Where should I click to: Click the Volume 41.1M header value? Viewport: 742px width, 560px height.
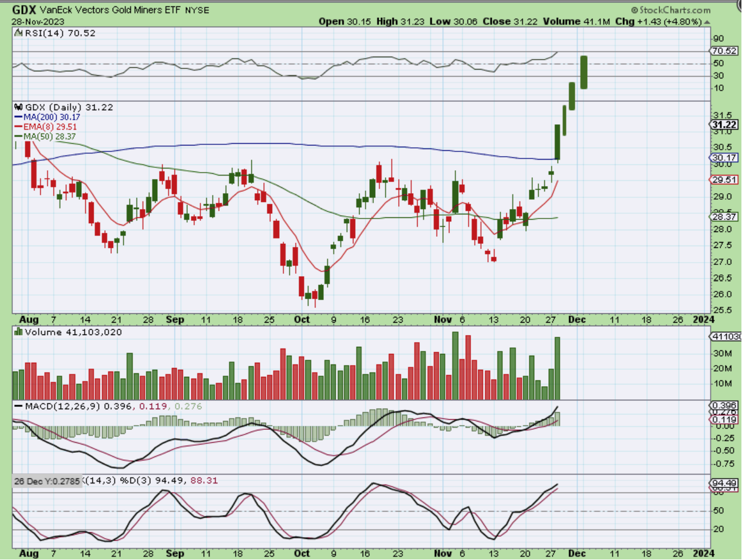coord(577,21)
